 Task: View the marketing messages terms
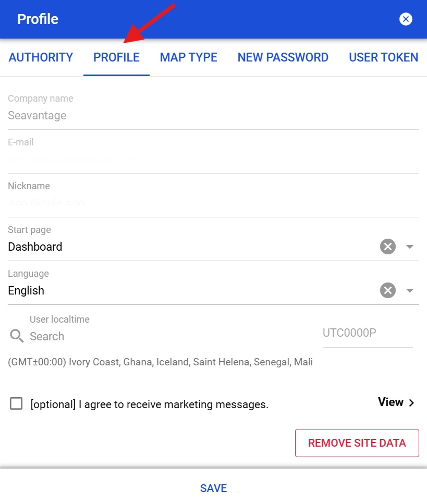click(x=391, y=402)
